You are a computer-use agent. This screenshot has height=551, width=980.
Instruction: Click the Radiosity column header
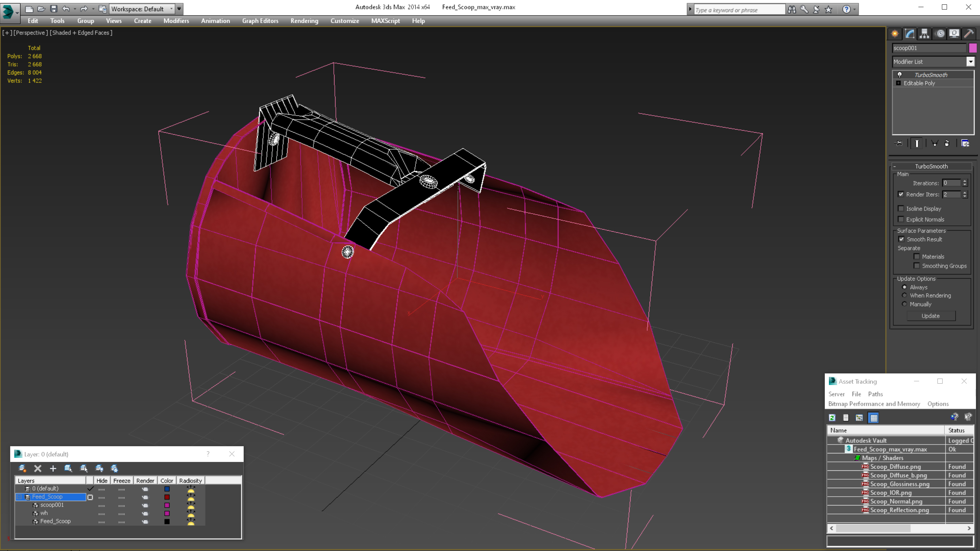(x=191, y=481)
